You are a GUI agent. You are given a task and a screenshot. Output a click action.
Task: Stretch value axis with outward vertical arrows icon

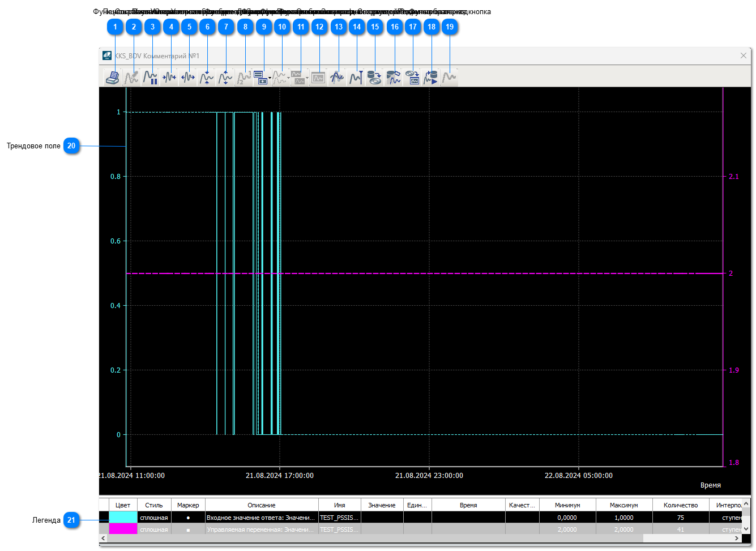pyautogui.click(x=225, y=78)
